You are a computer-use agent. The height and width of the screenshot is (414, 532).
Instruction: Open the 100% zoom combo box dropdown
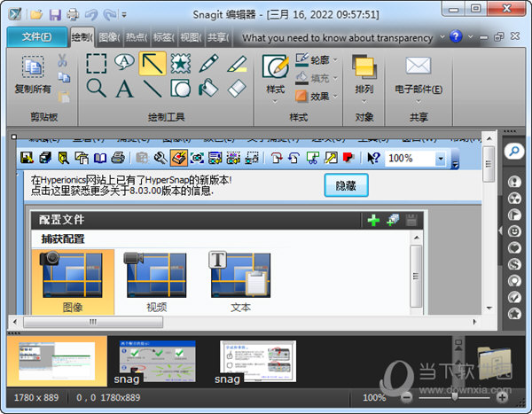tap(441, 159)
